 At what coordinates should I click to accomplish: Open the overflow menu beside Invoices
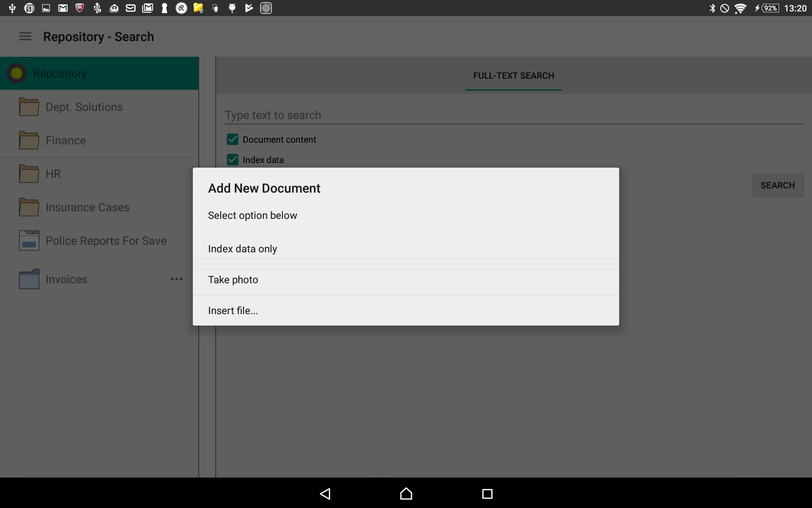click(177, 279)
